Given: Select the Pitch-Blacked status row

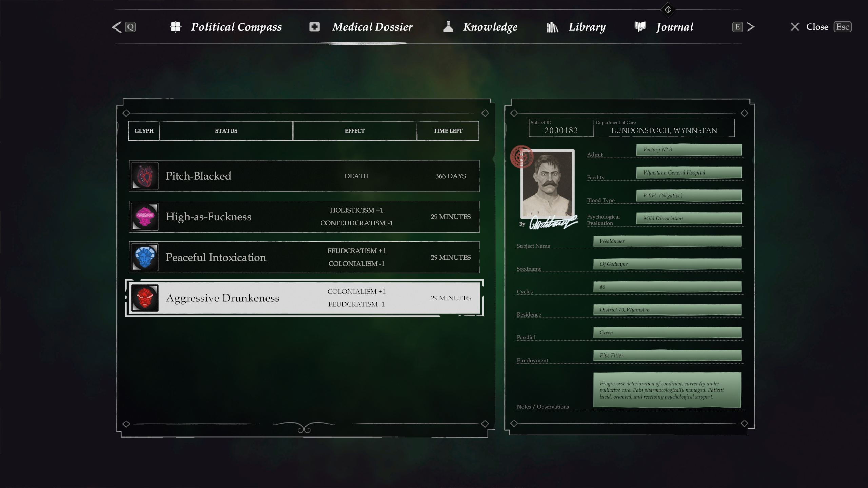Looking at the screenshot, I should coord(304,176).
